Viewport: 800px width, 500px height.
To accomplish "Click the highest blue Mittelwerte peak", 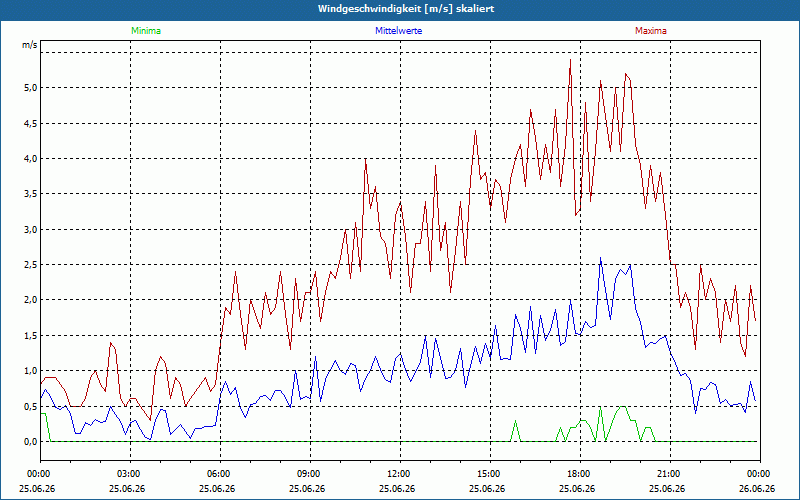I will coord(601,258).
